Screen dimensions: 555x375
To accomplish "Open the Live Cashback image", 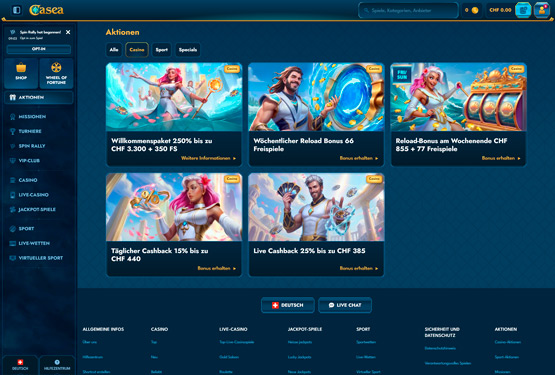I will (316, 207).
